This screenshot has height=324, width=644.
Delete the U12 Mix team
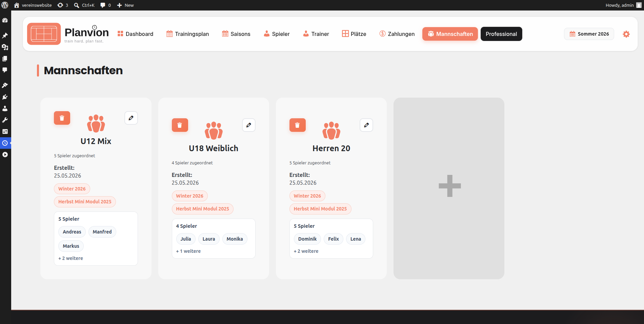62,118
